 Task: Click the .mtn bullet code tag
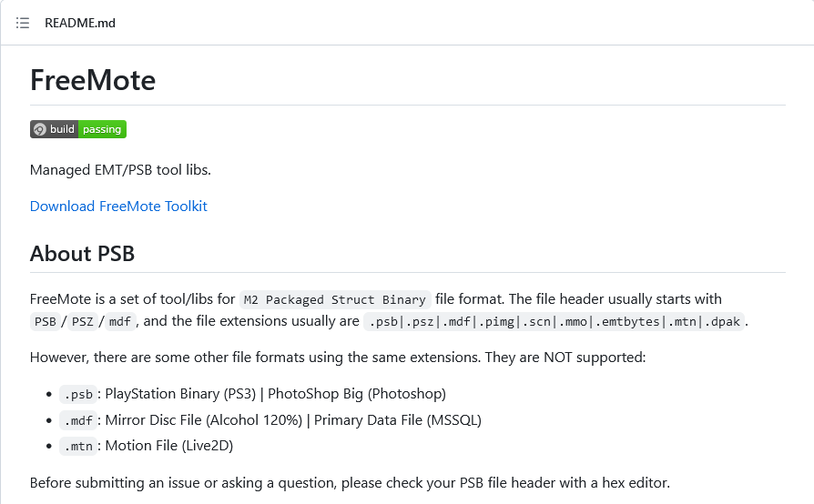click(78, 447)
